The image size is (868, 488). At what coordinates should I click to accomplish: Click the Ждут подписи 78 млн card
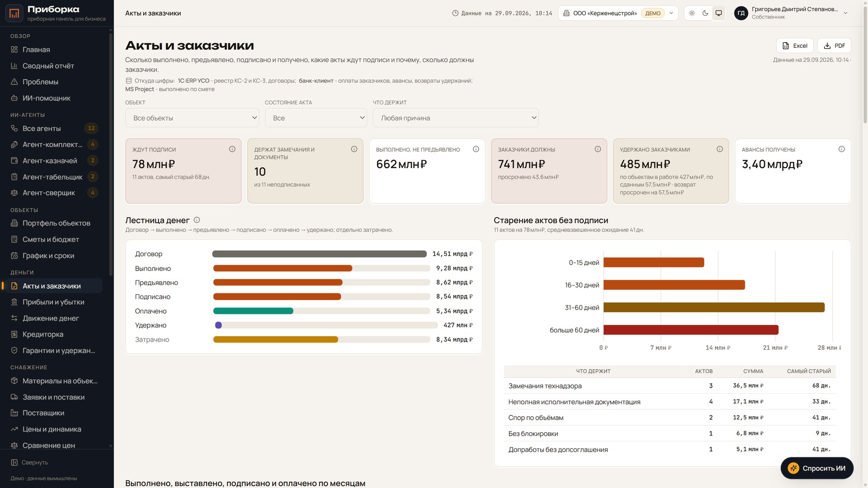click(183, 171)
